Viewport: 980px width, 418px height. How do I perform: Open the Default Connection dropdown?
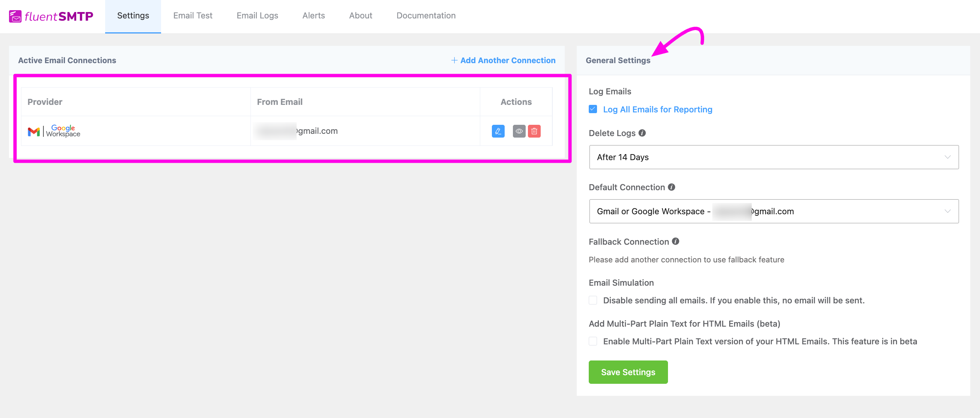tap(774, 211)
